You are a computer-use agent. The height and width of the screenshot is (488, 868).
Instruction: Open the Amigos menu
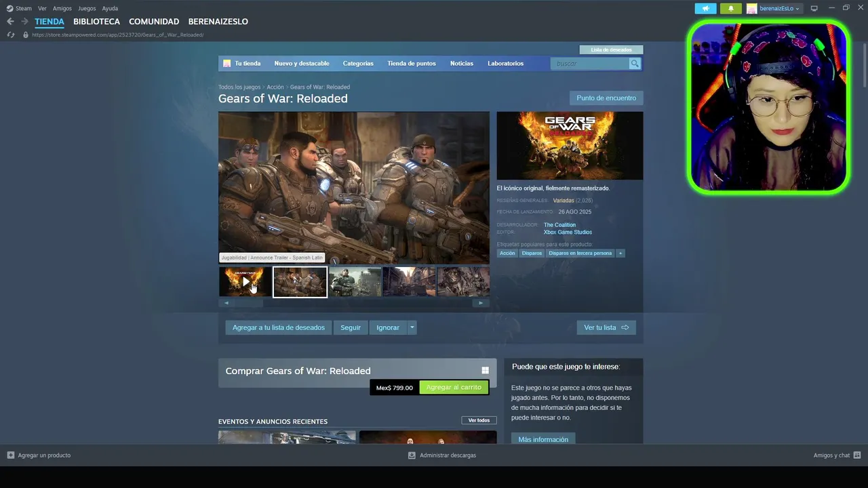(x=62, y=8)
